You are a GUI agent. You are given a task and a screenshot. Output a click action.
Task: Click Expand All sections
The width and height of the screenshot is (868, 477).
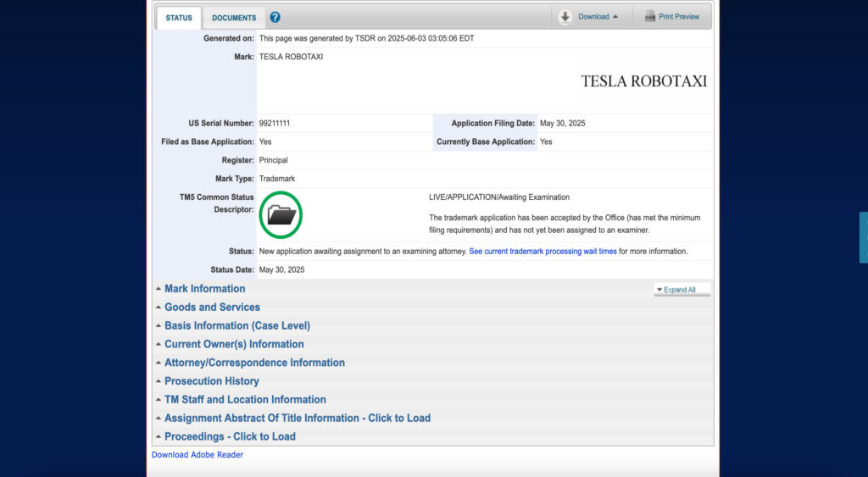tap(682, 290)
